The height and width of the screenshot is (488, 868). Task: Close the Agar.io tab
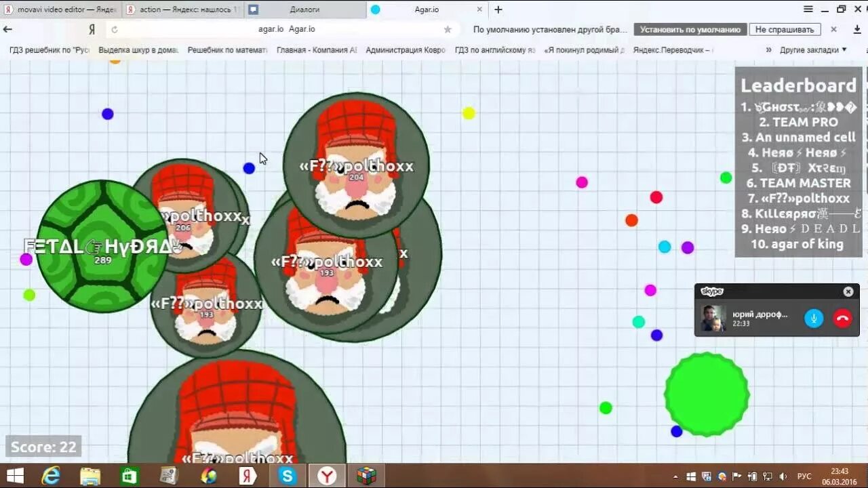(x=480, y=9)
